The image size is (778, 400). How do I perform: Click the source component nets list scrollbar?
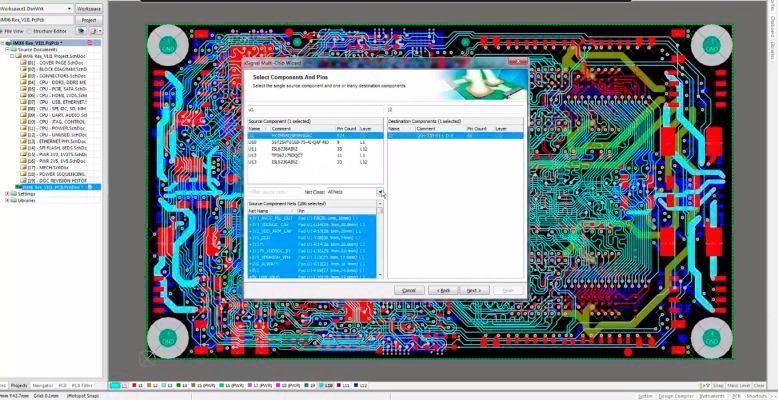point(380,240)
